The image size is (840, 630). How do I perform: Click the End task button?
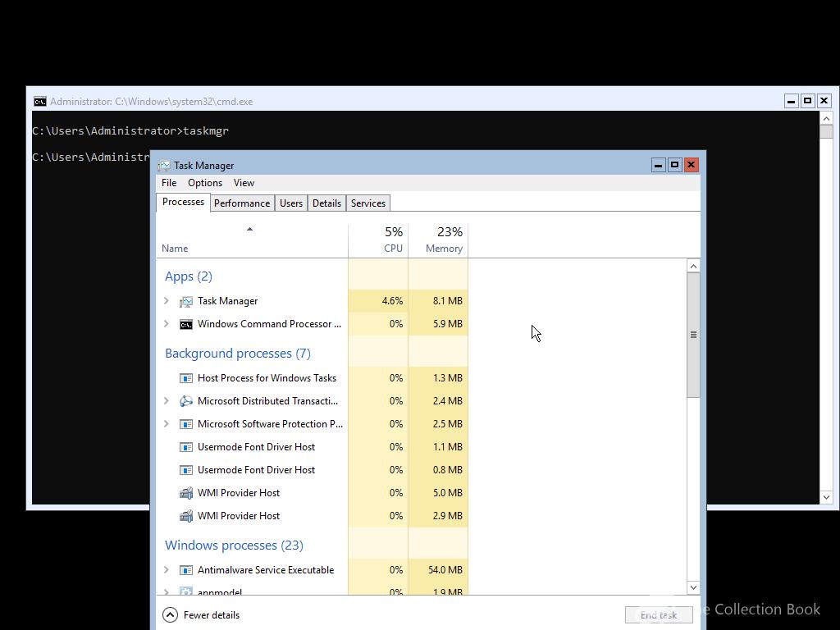(x=659, y=615)
